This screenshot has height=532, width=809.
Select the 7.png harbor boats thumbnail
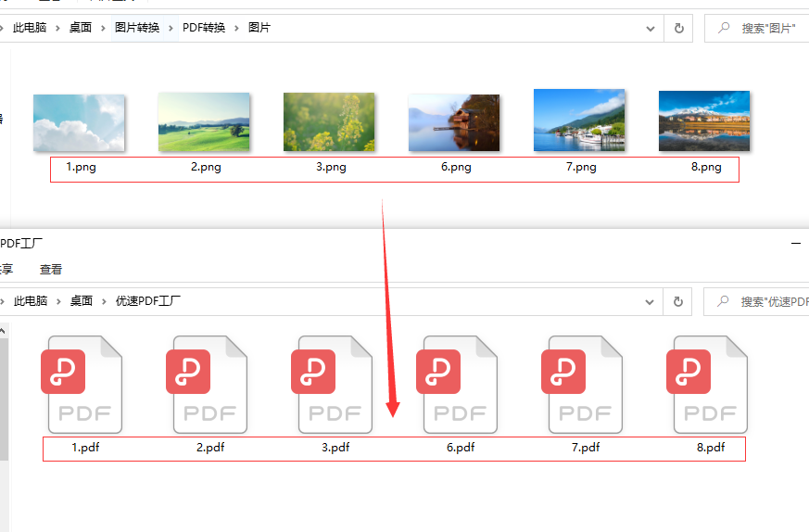click(x=579, y=120)
